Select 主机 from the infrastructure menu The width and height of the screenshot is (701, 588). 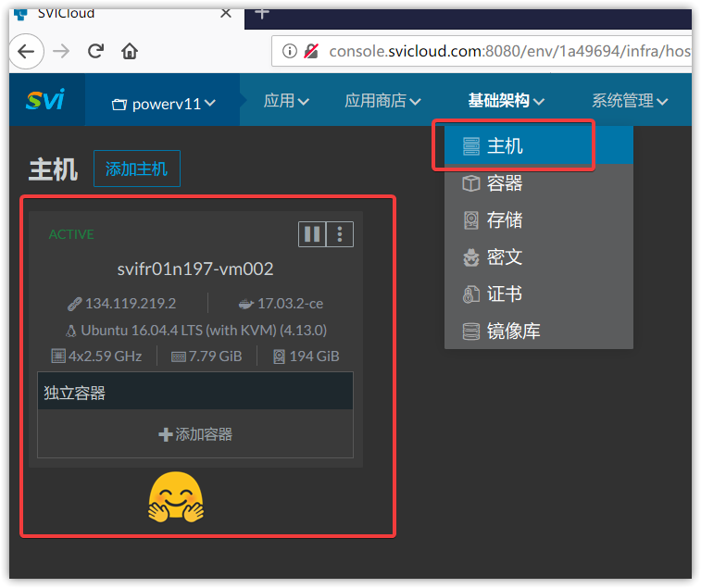[x=539, y=145]
